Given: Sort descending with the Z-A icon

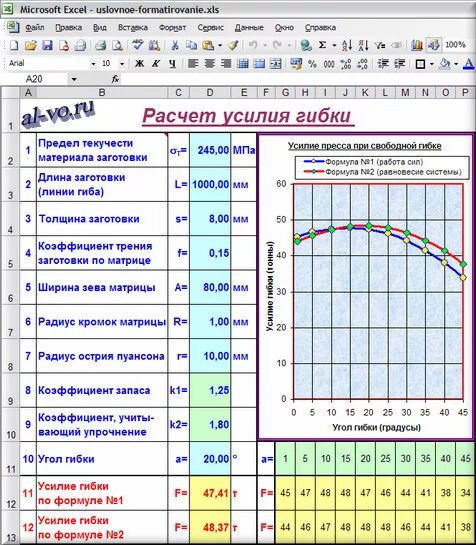Looking at the screenshot, I should click(x=363, y=45).
